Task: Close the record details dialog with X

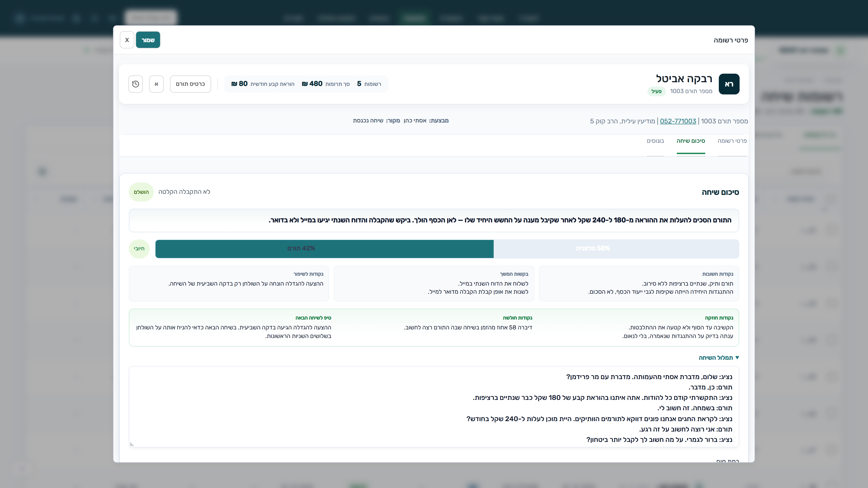Action: 127,40
